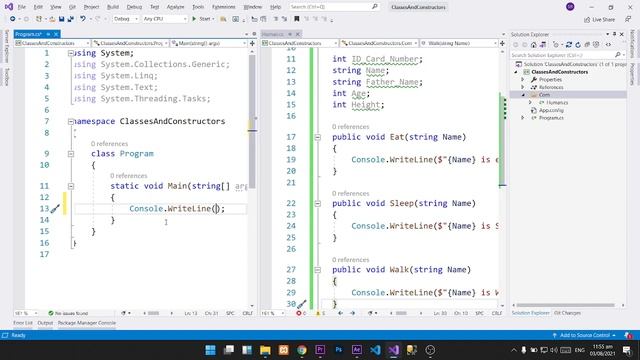Switch to the Git Changes tab
The height and width of the screenshot is (360, 640).
(x=567, y=313)
